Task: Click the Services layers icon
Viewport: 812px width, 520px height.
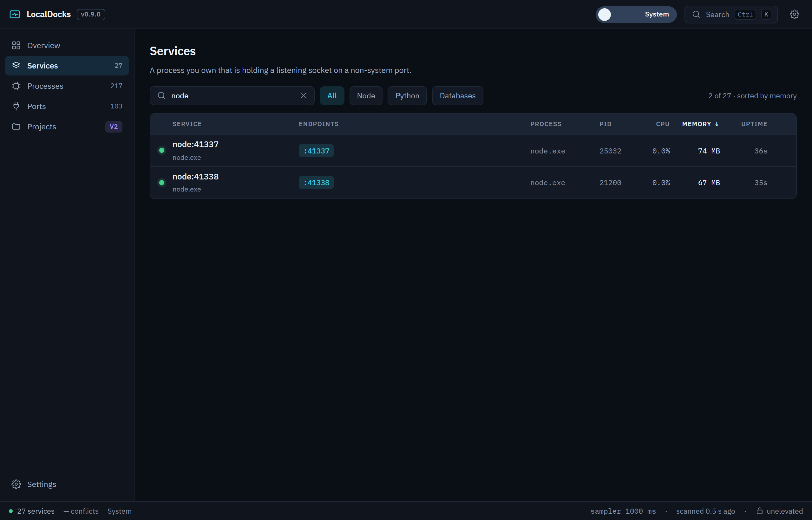Action: tap(16, 65)
